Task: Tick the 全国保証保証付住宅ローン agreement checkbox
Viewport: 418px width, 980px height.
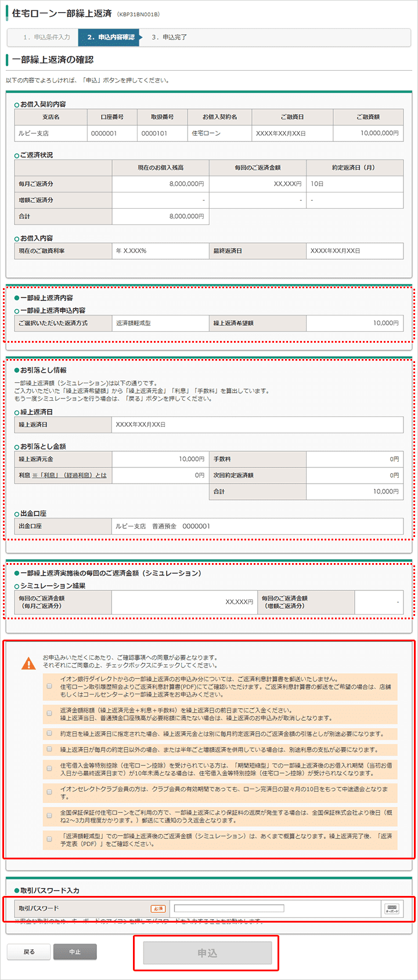Action: (x=49, y=816)
